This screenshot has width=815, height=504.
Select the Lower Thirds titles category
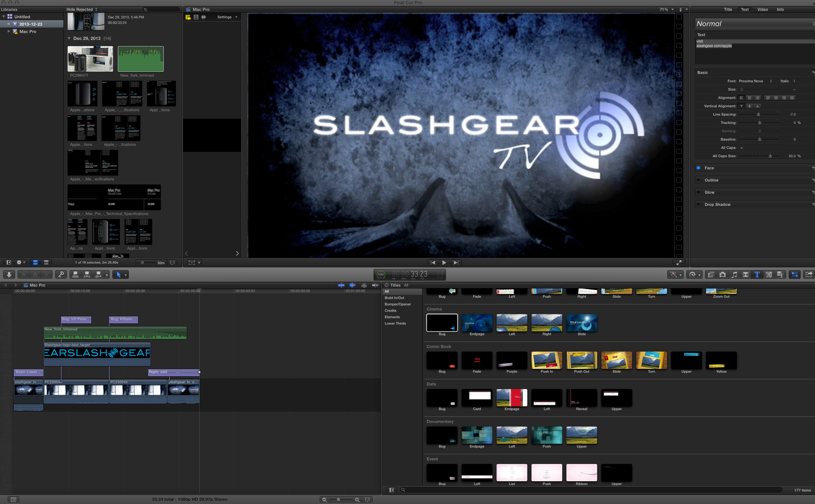click(395, 323)
